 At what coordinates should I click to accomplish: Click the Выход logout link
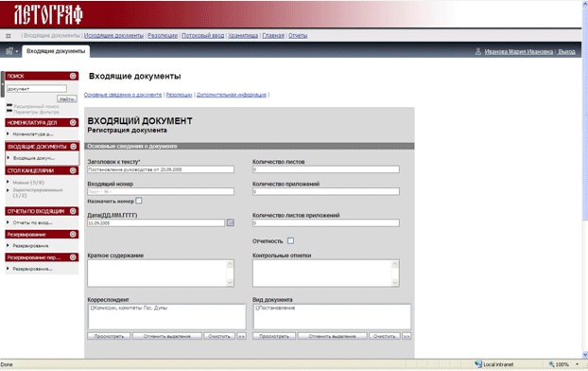566,51
